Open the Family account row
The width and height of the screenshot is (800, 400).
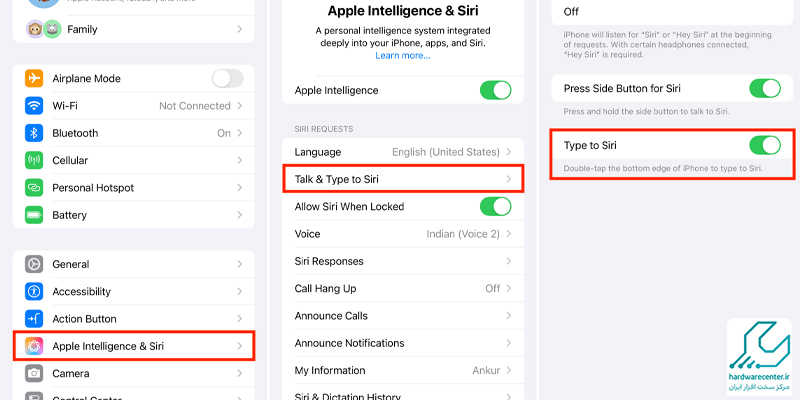point(134,30)
